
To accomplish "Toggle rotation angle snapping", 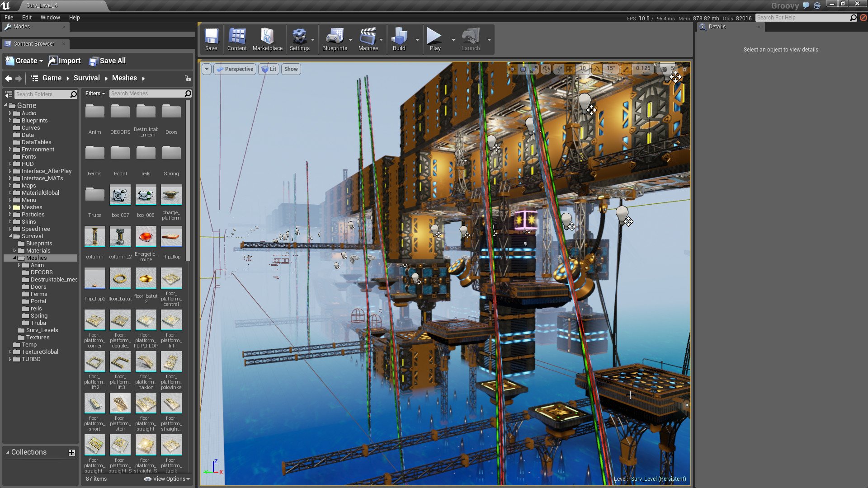I will coord(597,69).
